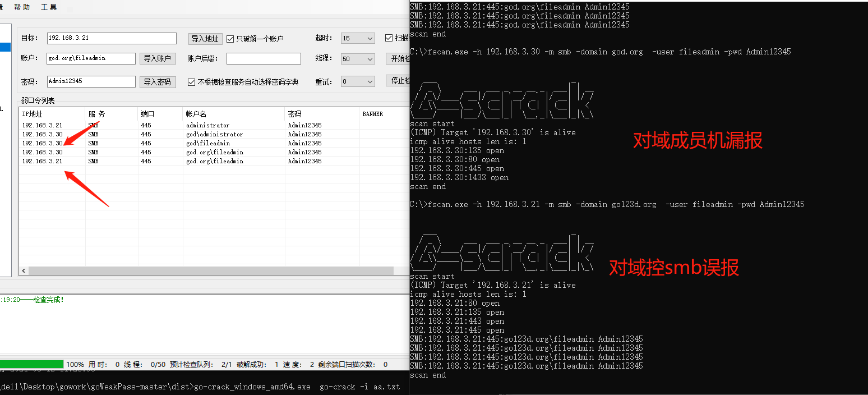Sort by the 帐户名 column header
The height and width of the screenshot is (395, 868).
pos(234,114)
